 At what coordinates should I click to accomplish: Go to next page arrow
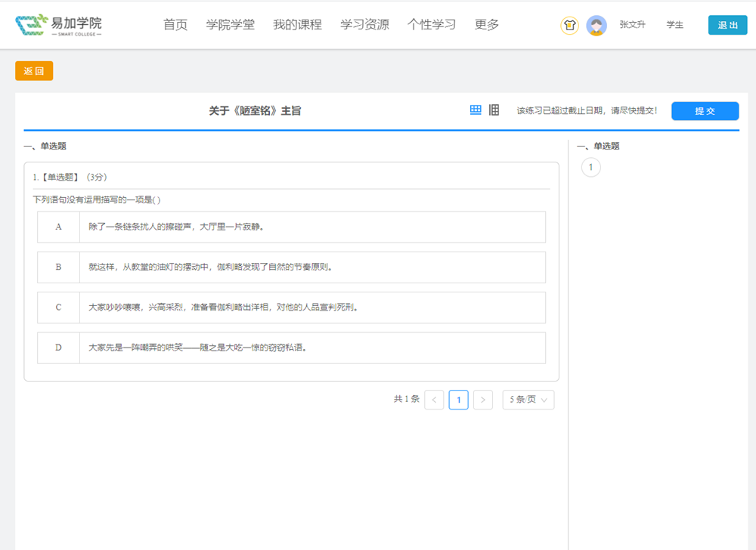(x=482, y=400)
